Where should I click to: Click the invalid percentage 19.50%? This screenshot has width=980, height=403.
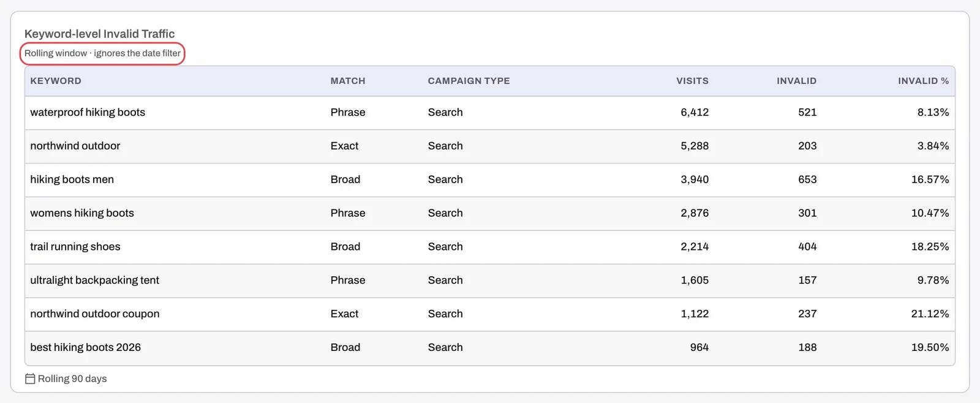coord(930,347)
